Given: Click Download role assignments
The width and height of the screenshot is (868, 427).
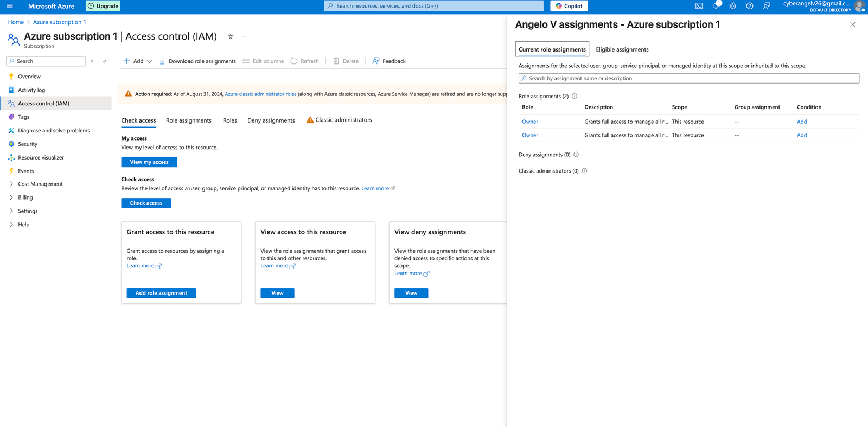Looking at the screenshot, I should (197, 61).
